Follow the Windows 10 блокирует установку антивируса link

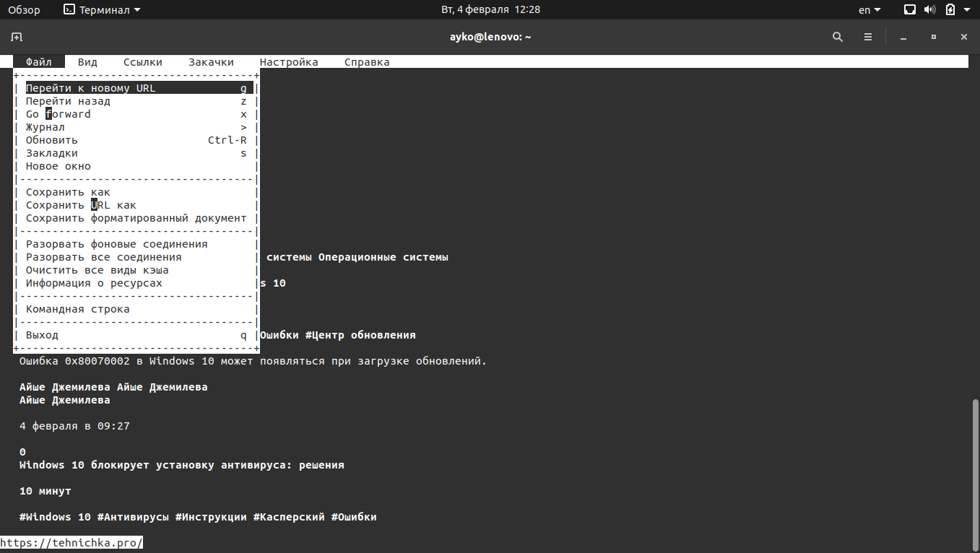(x=181, y=465)
